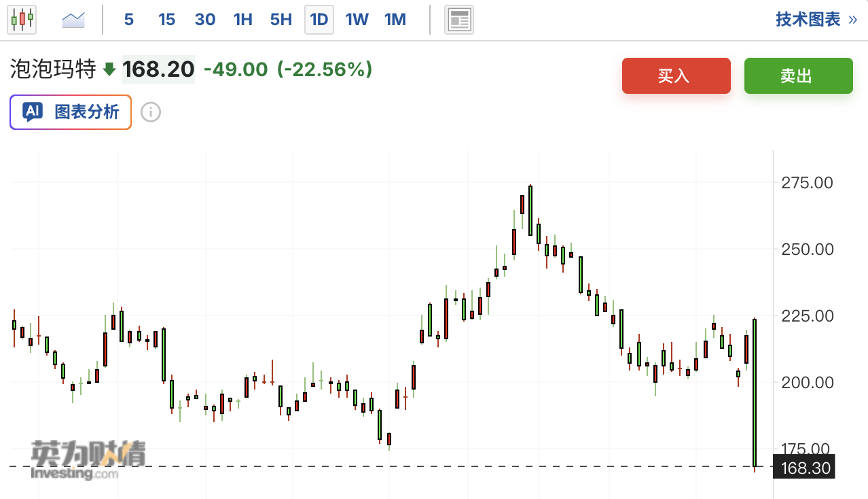Choose the 5H interval option

(x=281, y=20)
